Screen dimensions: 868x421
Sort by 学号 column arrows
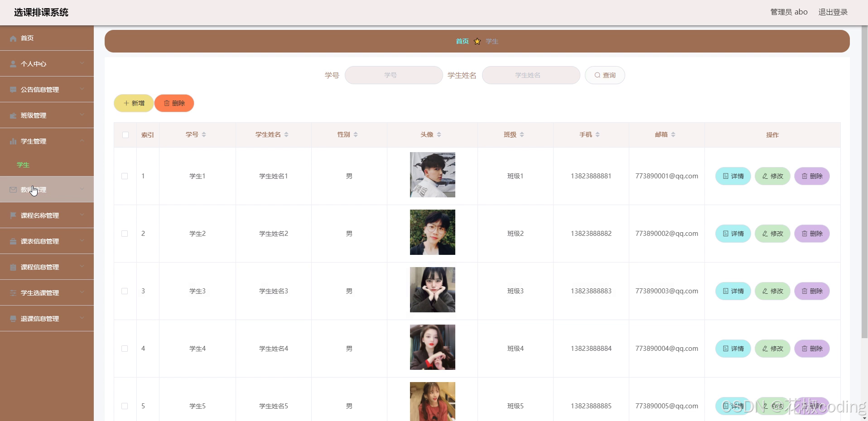click(x=204, y=134)
